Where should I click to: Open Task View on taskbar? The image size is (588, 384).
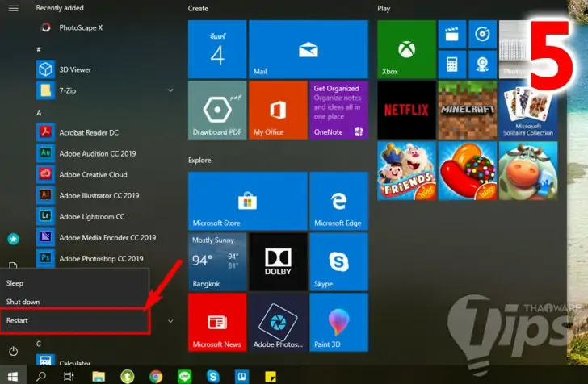pos(69,376)
